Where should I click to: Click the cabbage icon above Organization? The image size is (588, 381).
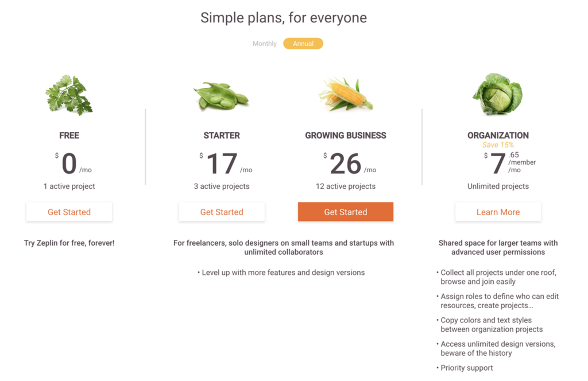click(498, 94)
